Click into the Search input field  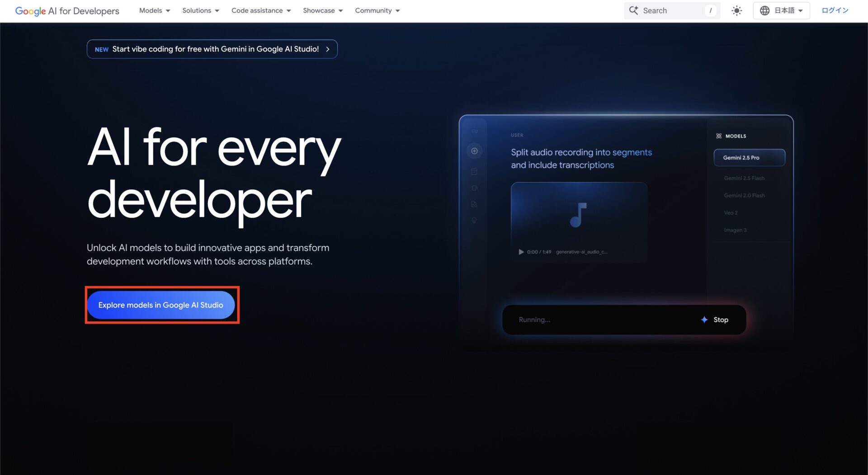coord(671,10)
